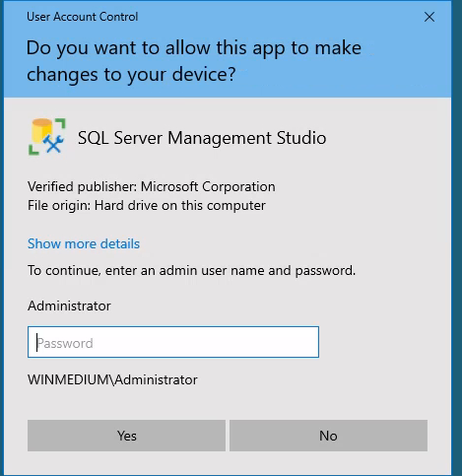Click the 'Do you want to allow' heading

194,61
